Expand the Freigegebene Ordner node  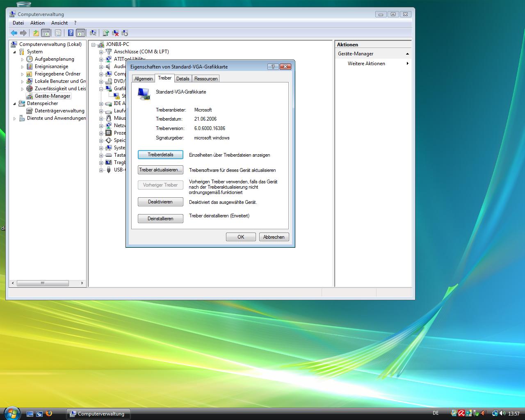pos(23,74)
